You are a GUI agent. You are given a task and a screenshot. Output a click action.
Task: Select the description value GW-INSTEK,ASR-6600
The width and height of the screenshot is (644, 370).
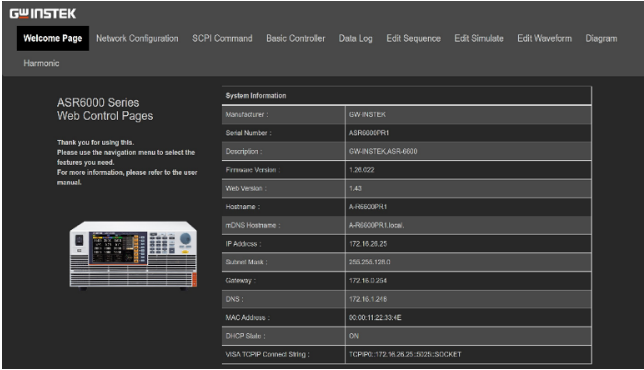383,152
